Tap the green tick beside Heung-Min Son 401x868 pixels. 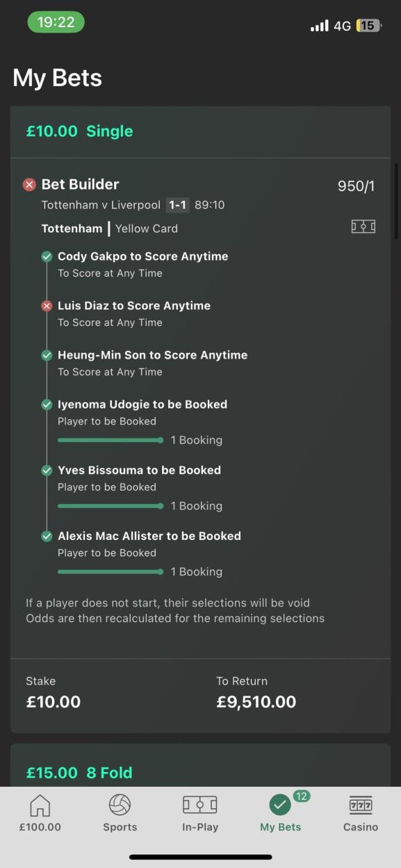(x=47, y=355)
